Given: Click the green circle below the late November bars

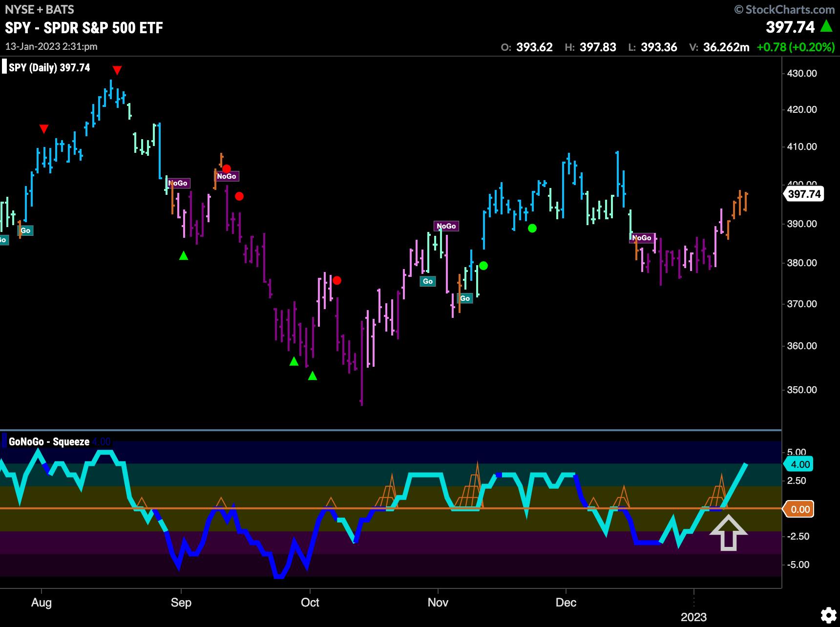Looking at the screenshot, I should [532, 228].
